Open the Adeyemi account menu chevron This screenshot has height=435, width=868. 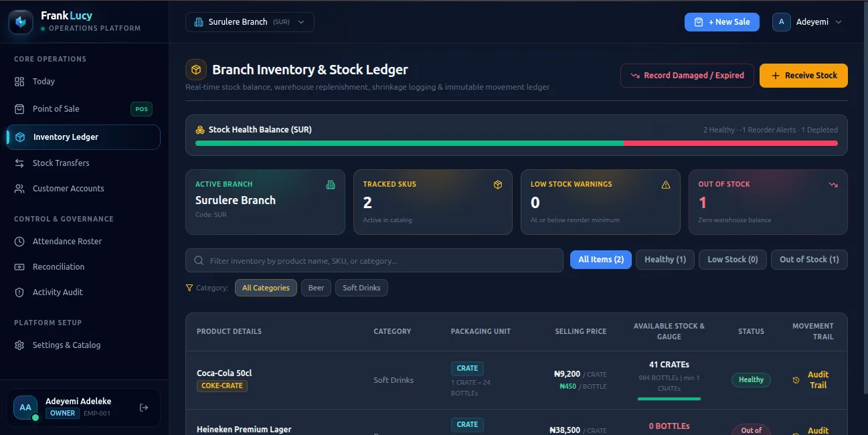[839, 22]
